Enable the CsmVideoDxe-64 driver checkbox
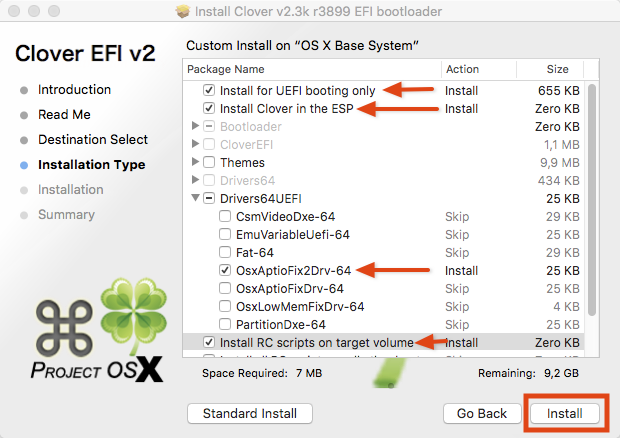 (225, 216)
